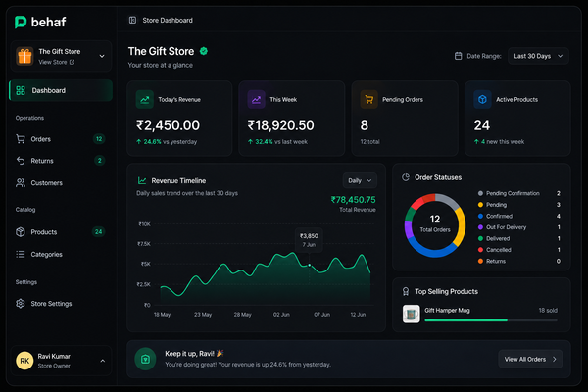Click the orange gift box store icon
The width and height of the screenshot is (588, 392).
coord(24,56)
